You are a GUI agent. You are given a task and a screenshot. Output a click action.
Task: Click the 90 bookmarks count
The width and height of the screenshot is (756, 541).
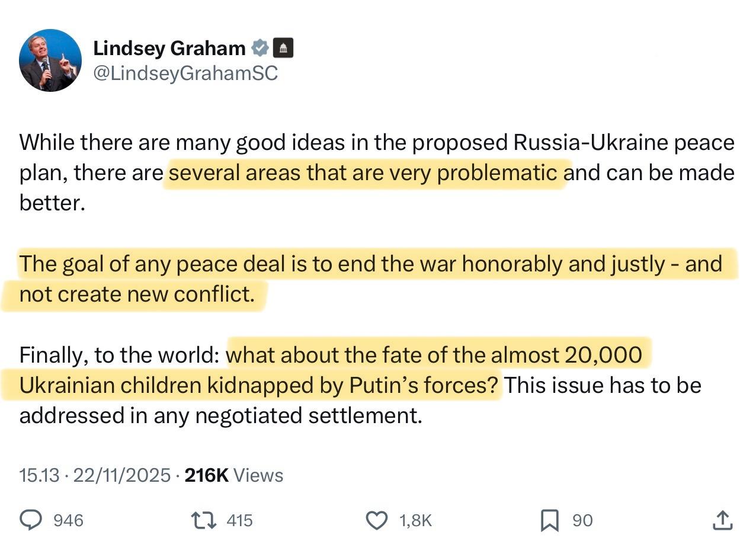(582, 520)
